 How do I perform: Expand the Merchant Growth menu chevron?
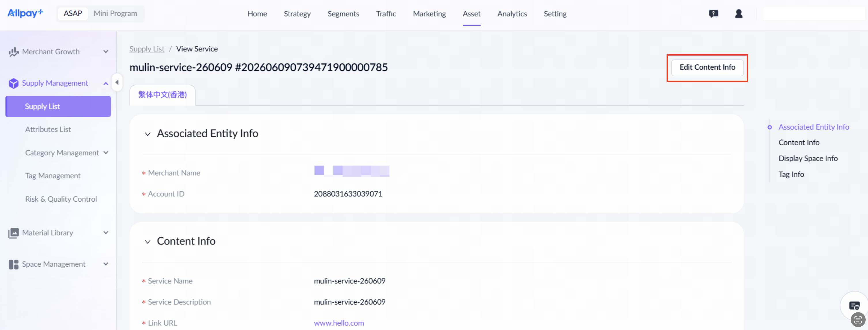click(x=106, y=52)
